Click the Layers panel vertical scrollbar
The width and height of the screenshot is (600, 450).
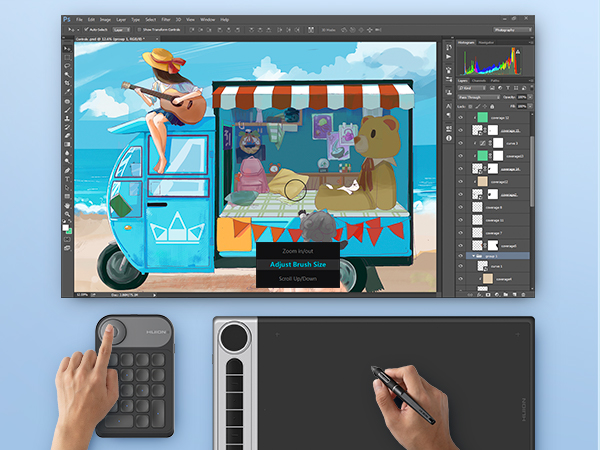coord(532,171)
